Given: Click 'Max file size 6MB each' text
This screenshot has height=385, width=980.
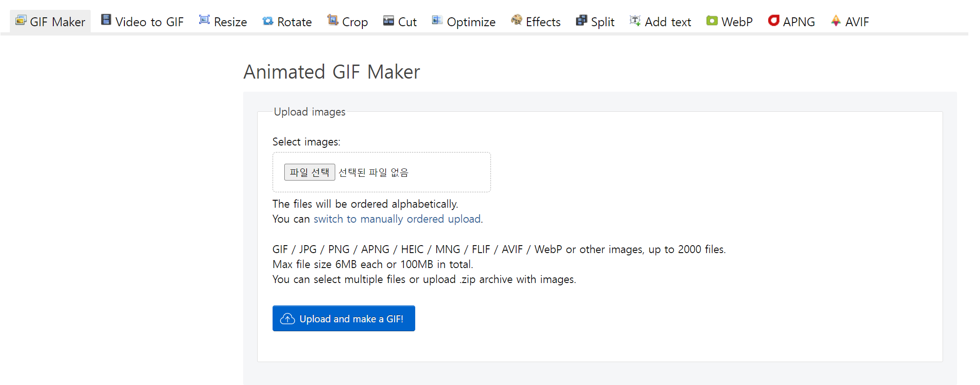Looking at the screenshot, I should pyautogui.click(x=373, y=264).
